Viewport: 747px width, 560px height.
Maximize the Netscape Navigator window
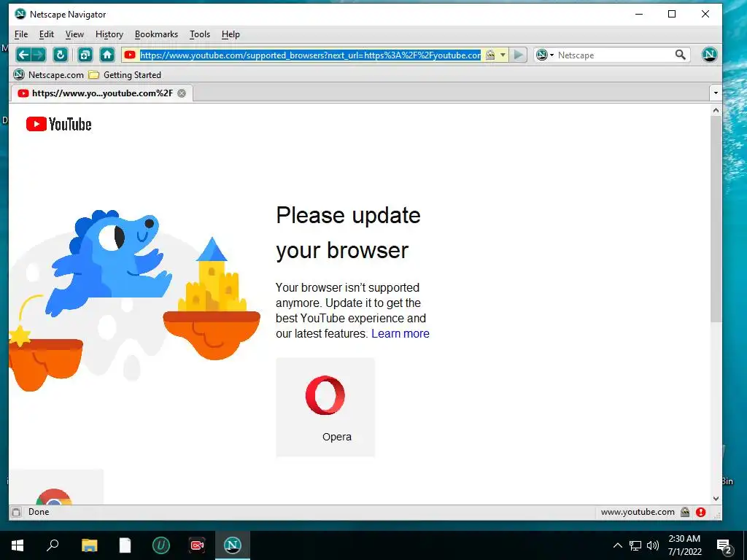coord(672,14)
